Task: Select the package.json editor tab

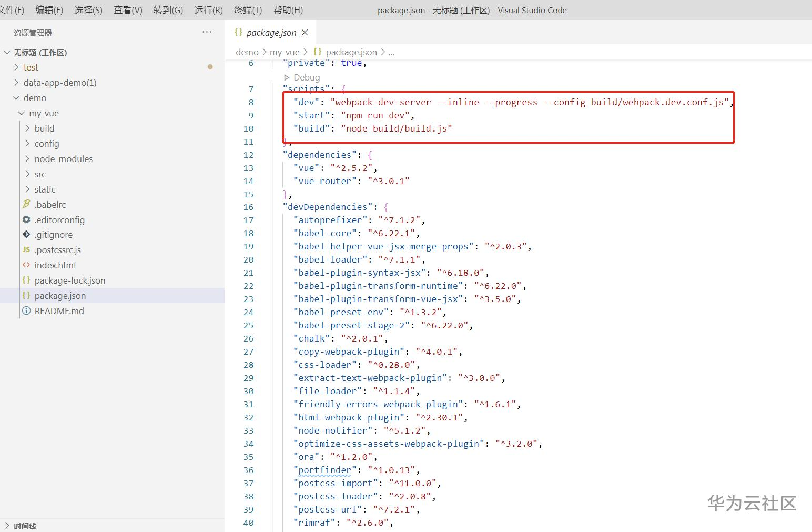Action: [x=271, y=33]
